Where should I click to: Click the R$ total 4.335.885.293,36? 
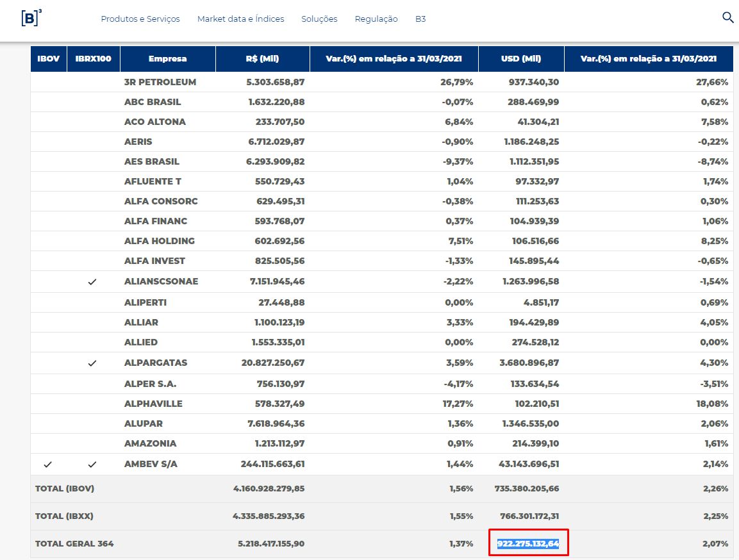(x=269, y=516)
